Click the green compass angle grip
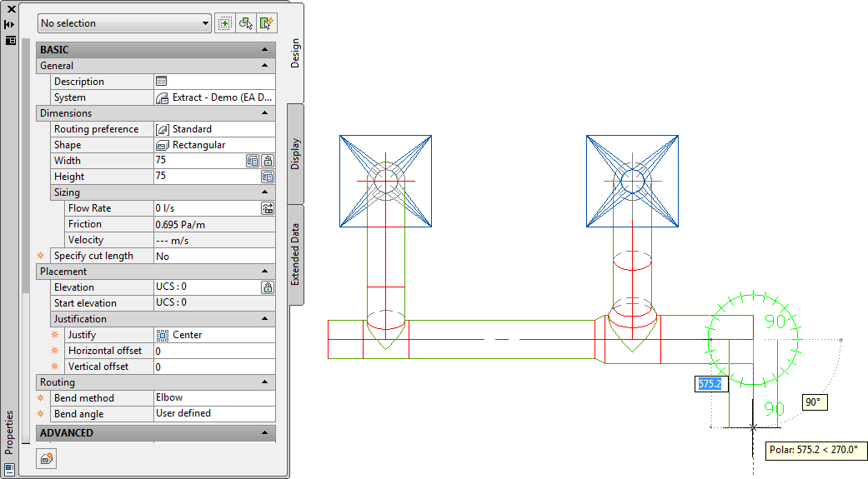 click(754, 340)
